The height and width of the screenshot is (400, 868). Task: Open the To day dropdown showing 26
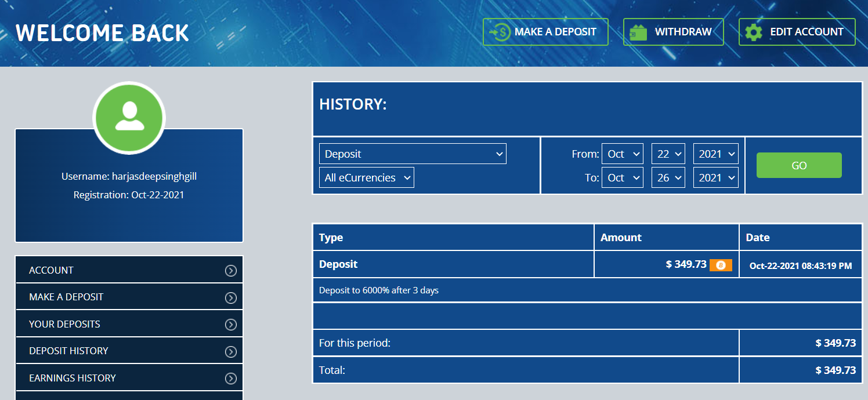click(x=668, y=178)
